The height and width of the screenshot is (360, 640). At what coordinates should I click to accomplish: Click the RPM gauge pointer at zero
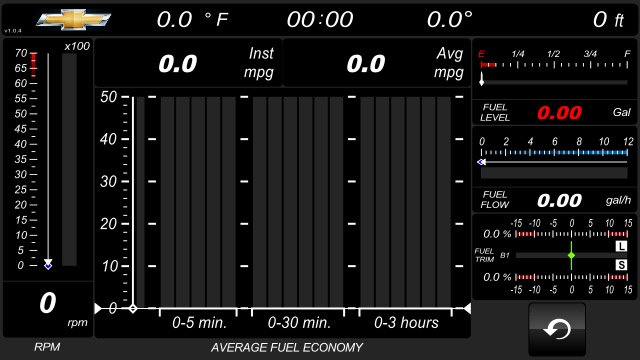coord(48,264)
